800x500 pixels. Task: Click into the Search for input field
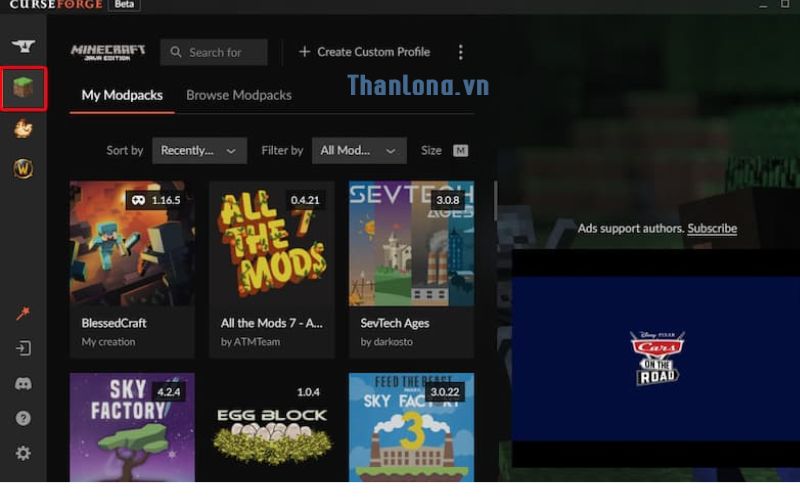coord(220,52)
